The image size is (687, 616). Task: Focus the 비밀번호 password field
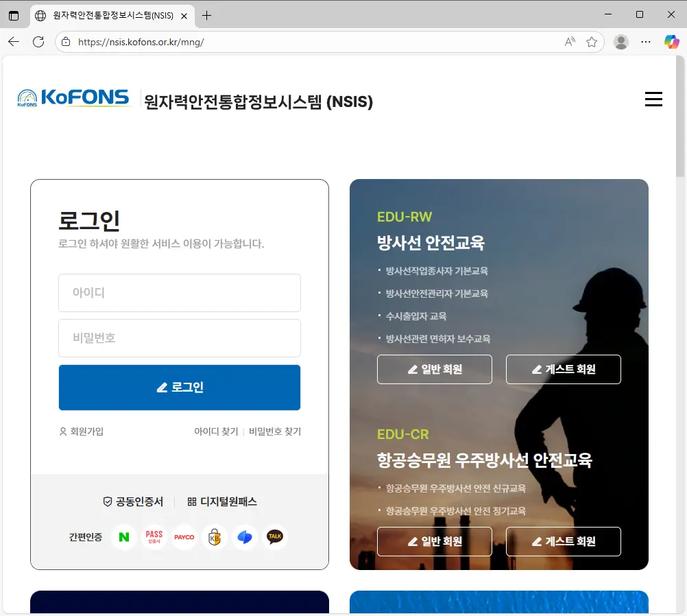pos(180,338)
